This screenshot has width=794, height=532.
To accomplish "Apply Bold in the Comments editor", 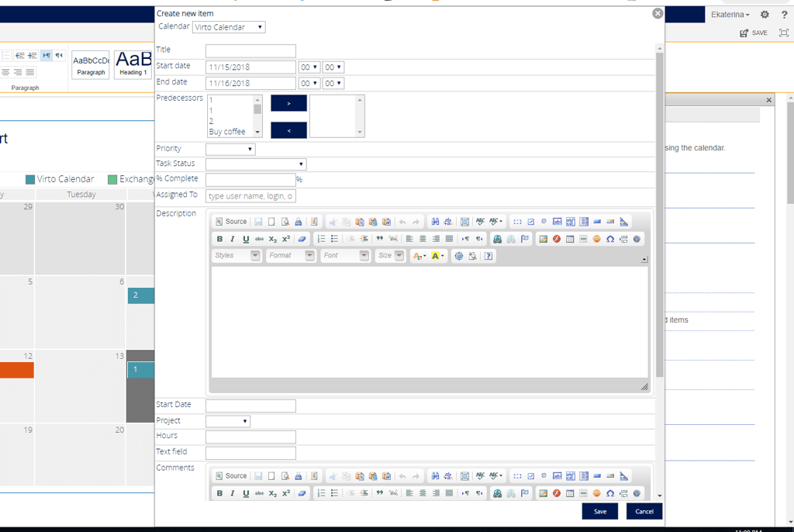I will [219, 493].
